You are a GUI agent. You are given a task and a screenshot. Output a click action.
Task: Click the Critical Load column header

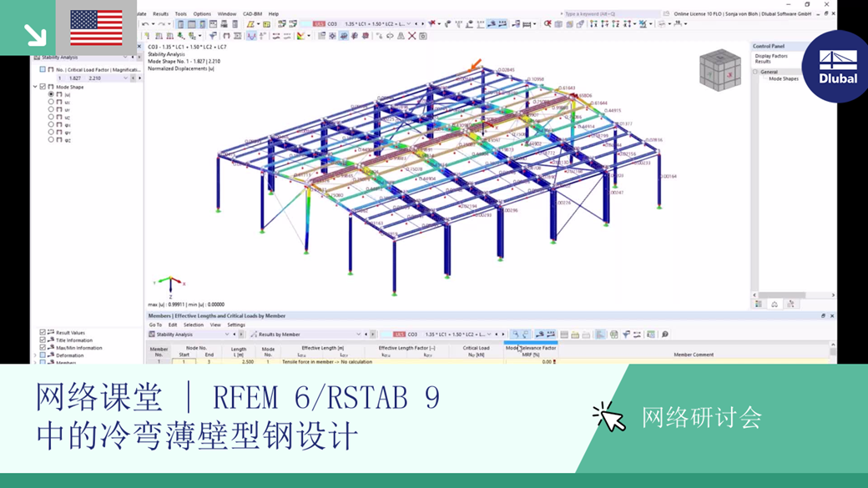pyautogui.click(x=476, y=351)
